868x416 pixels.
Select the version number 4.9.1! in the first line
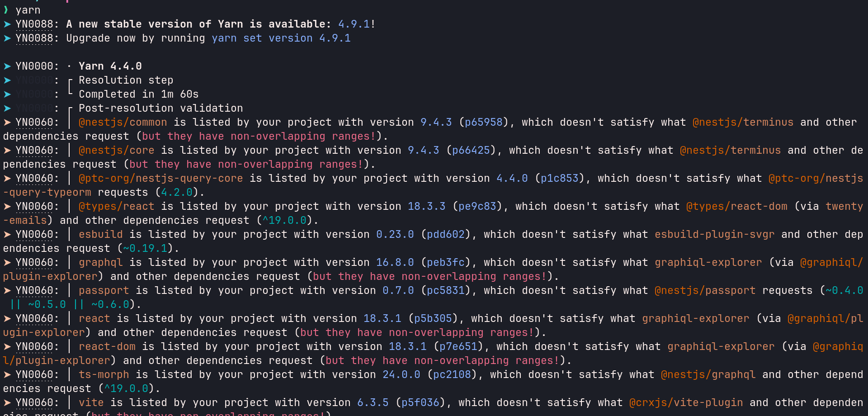pos(357,24)
